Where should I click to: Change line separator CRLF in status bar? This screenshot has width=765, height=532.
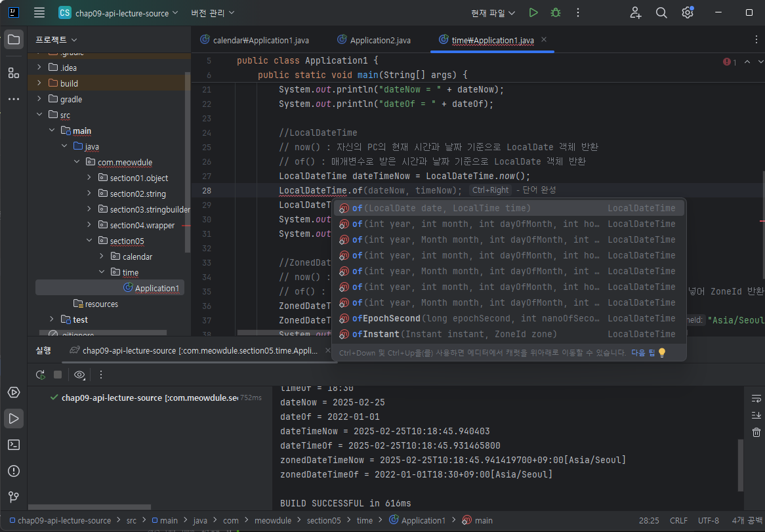click(678, 520)
